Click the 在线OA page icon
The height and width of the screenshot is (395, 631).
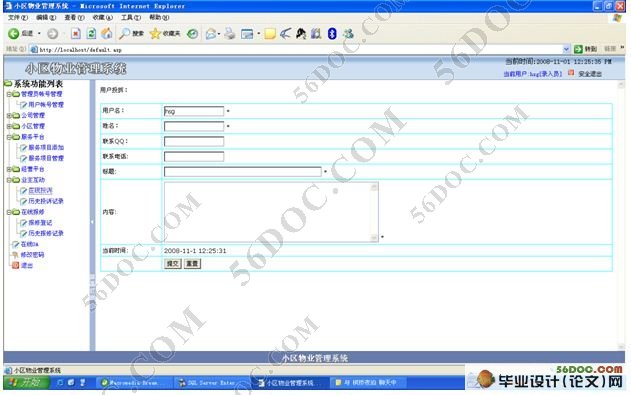(15, 244)
